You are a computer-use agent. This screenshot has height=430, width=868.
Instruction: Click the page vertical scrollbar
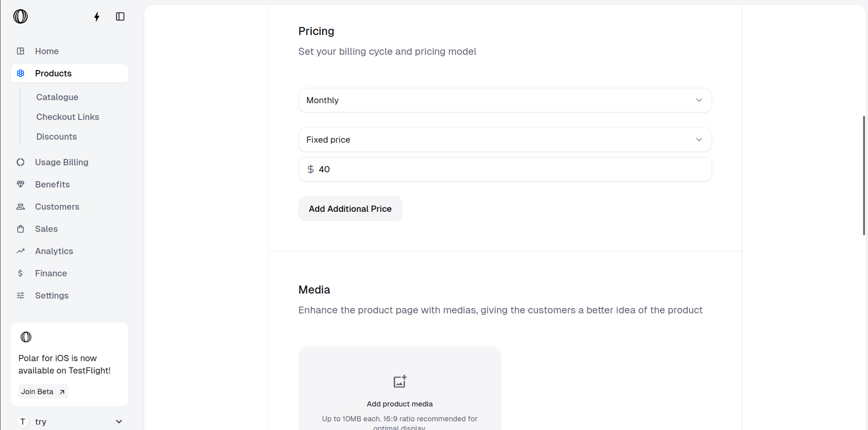(x=864, y=175)
